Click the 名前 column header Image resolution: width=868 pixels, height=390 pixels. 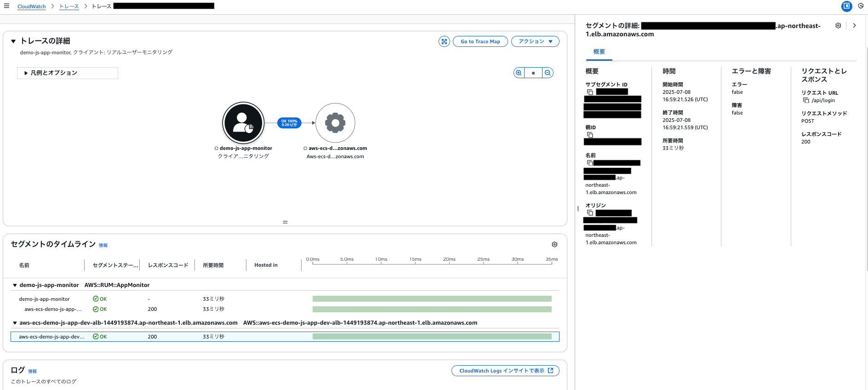[24, 265]
